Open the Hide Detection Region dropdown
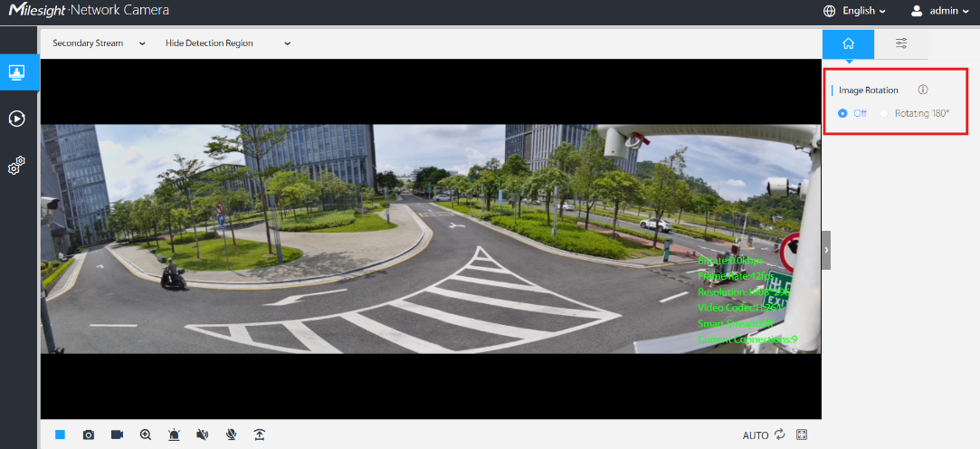This screenshot has height=449, width=980. [x=228, y=43]
